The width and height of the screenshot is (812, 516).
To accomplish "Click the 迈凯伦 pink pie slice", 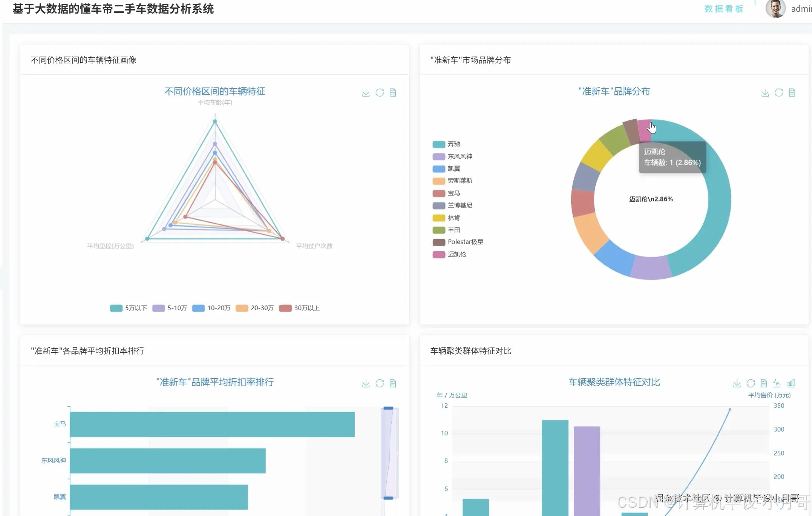I will pos(643,130).
